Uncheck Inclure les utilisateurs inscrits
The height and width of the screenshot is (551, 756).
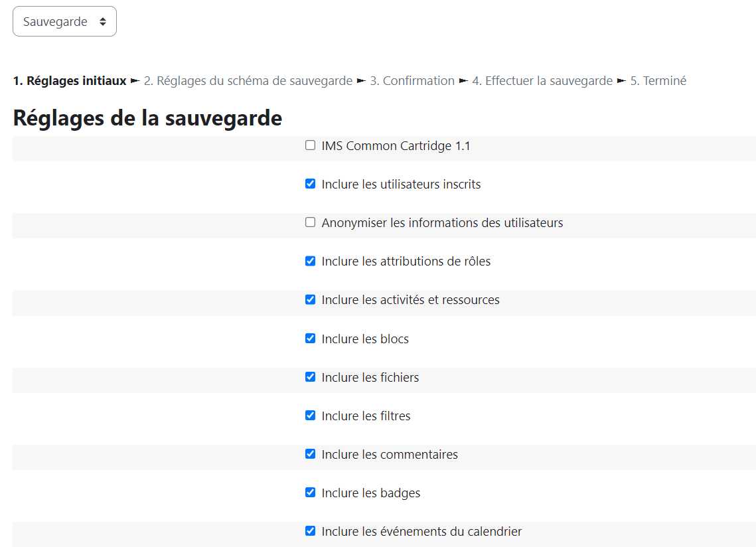311,184
